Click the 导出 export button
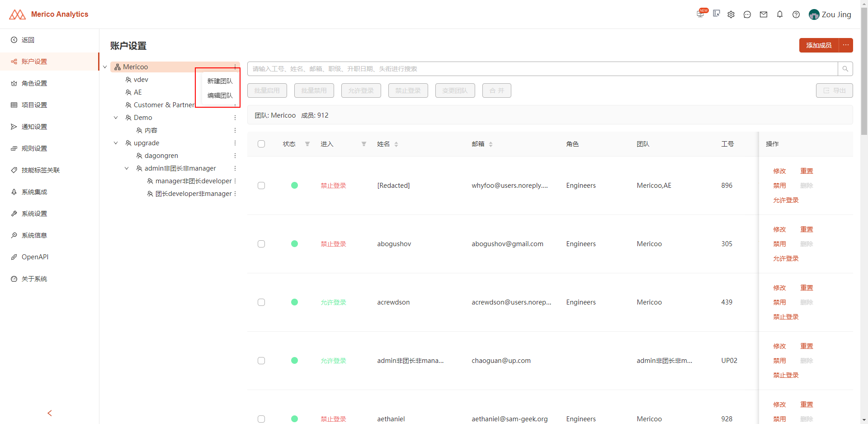This screenshot has height=424, width=868. pyautogui.click(x=835, y=91)
